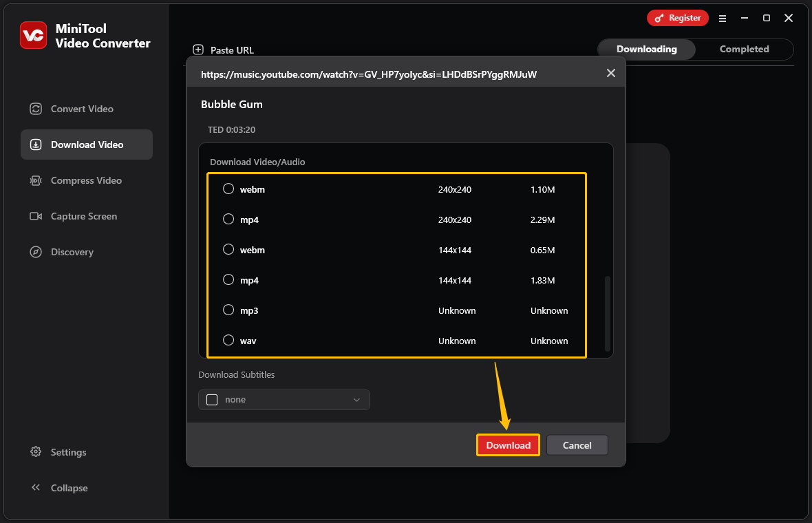Collapse the sidebar via Collapse label

69,488
